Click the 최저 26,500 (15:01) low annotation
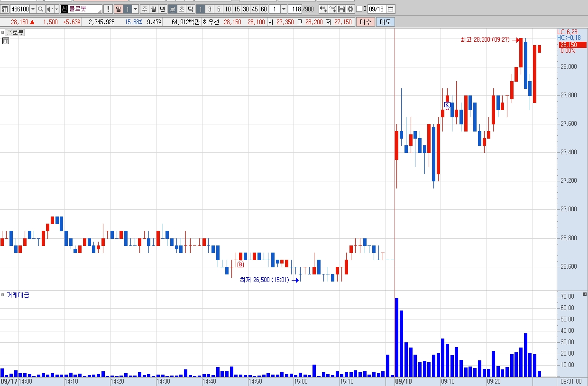Image resolution: width=588 pixels, height=386 pixels. tap(264, 280)
